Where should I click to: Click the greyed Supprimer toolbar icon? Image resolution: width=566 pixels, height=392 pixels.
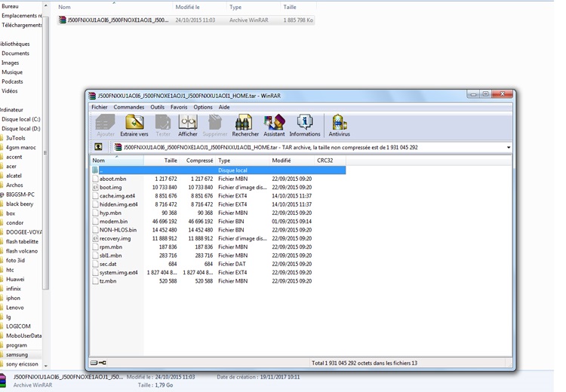[215, 122]
